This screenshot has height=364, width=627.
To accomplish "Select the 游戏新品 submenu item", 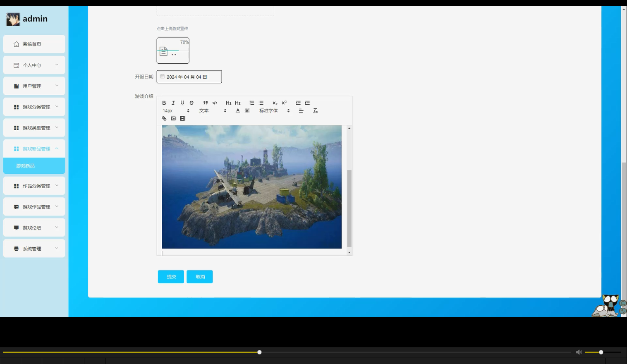I will (x=34, y=166).
